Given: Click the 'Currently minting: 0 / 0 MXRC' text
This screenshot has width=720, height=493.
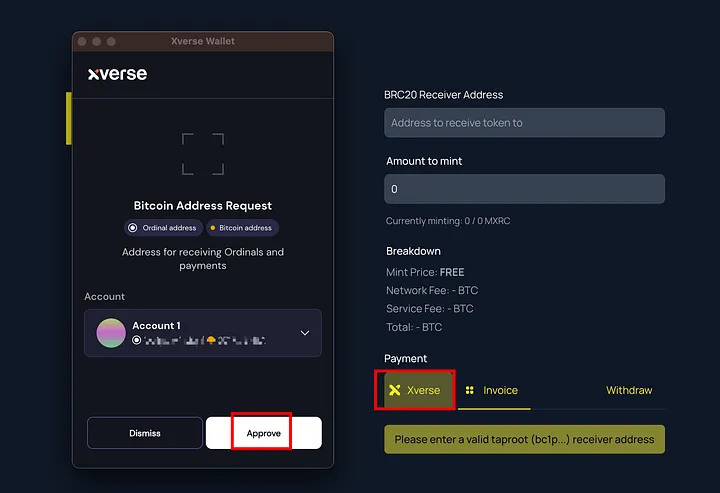Looking at the screenshot, I should point(448,221).
